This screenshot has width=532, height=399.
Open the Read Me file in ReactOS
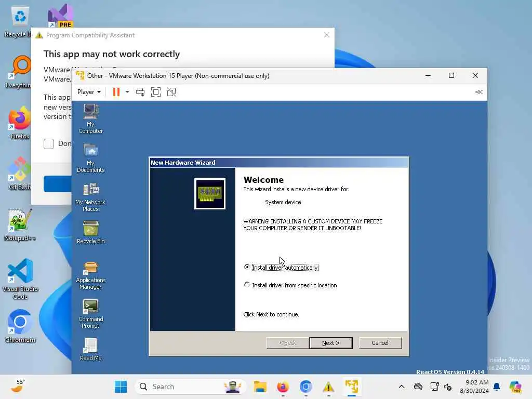(90, 350)
